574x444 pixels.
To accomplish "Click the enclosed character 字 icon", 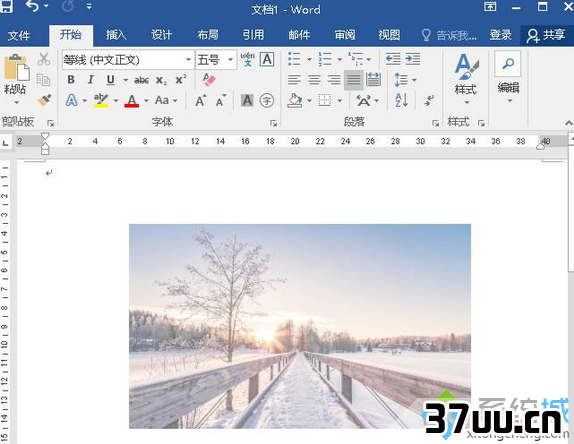I will click(267, 100).
